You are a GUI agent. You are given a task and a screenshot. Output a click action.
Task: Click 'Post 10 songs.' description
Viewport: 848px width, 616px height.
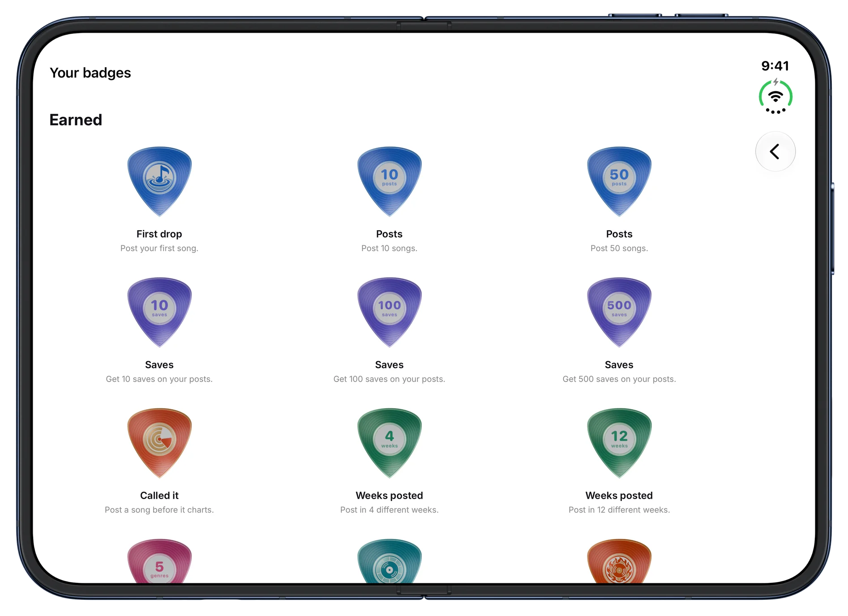[x=390, y=248]
